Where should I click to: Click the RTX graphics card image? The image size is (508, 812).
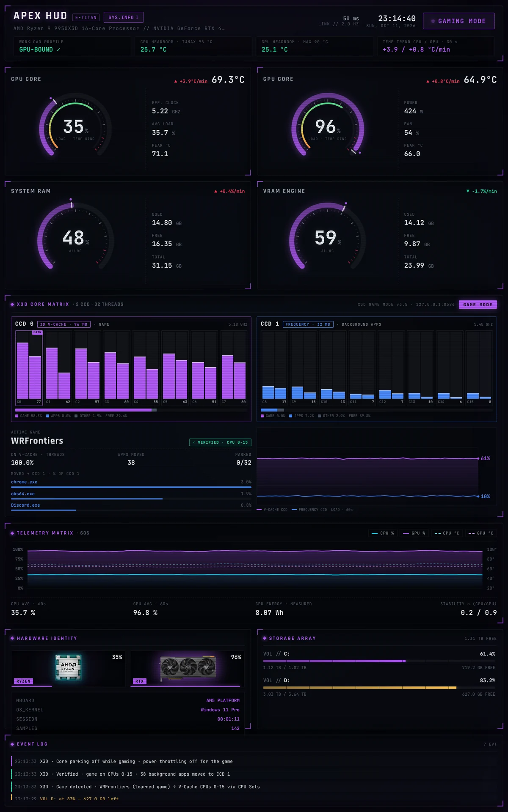(x=188, y=668)
